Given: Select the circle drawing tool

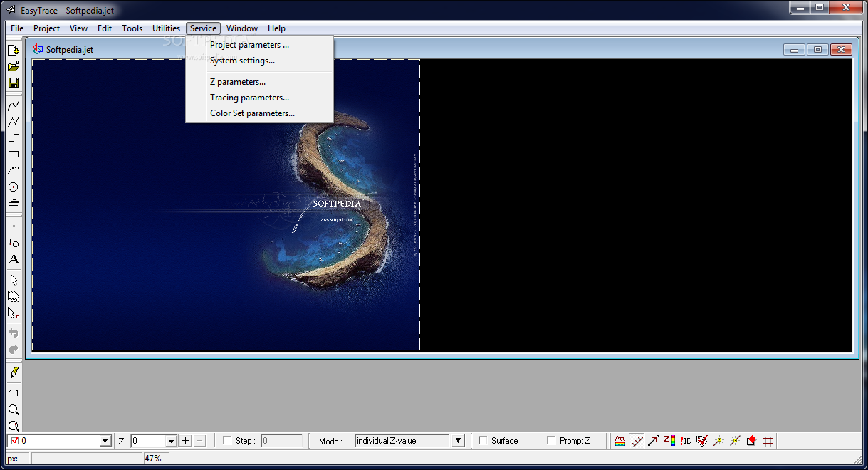Looking at the screenshot, I should [x=13, y=187].
